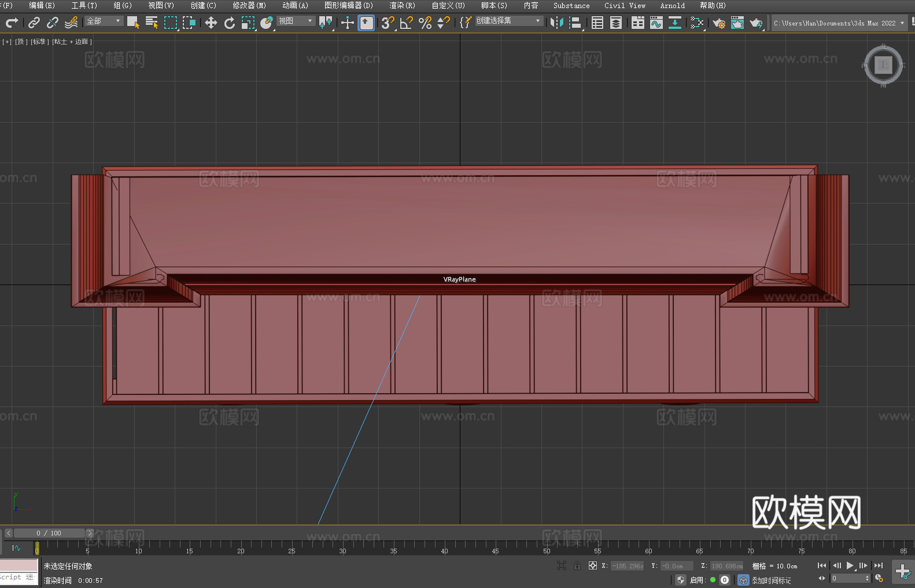Open the 工具(T) menu
915x588 pixels.
click(84, 5)
